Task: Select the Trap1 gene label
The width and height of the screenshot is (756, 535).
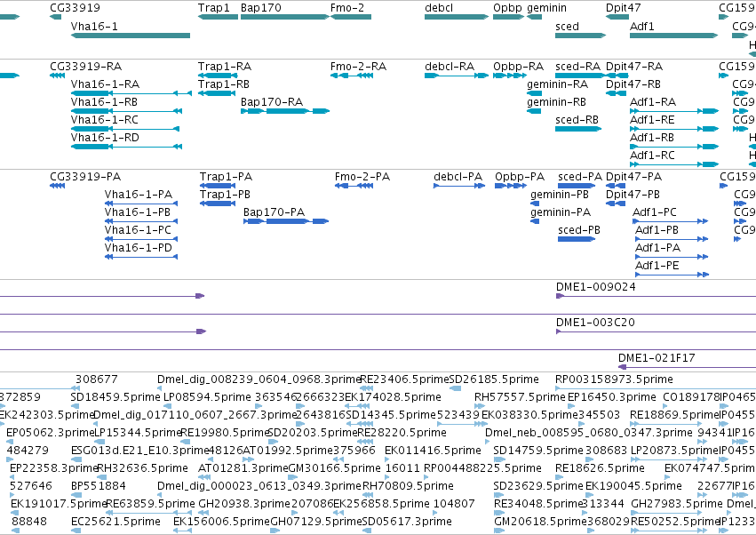Action: 213,8
